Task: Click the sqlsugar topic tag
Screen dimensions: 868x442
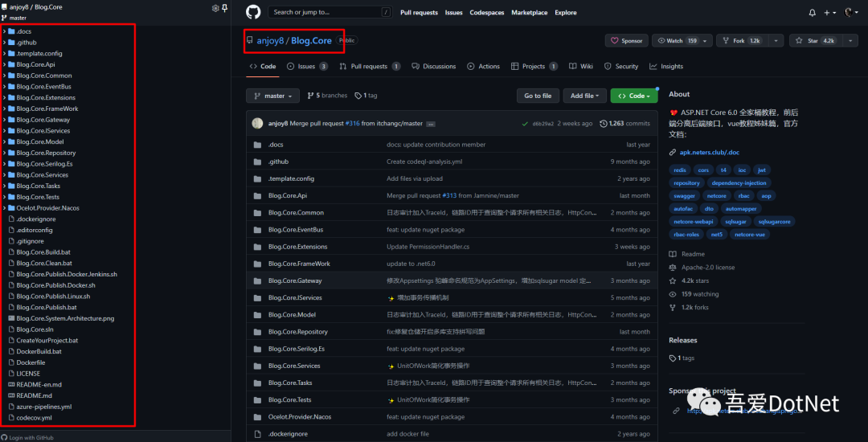Action: [735, 222]
